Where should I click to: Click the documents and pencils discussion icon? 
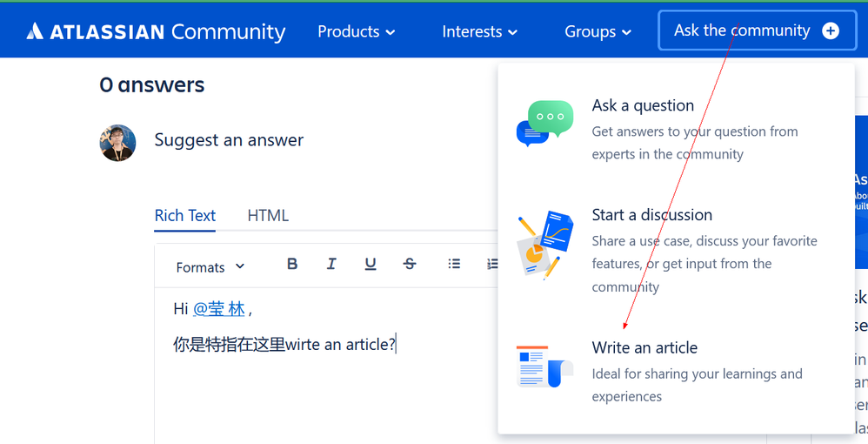pos(545,245)
